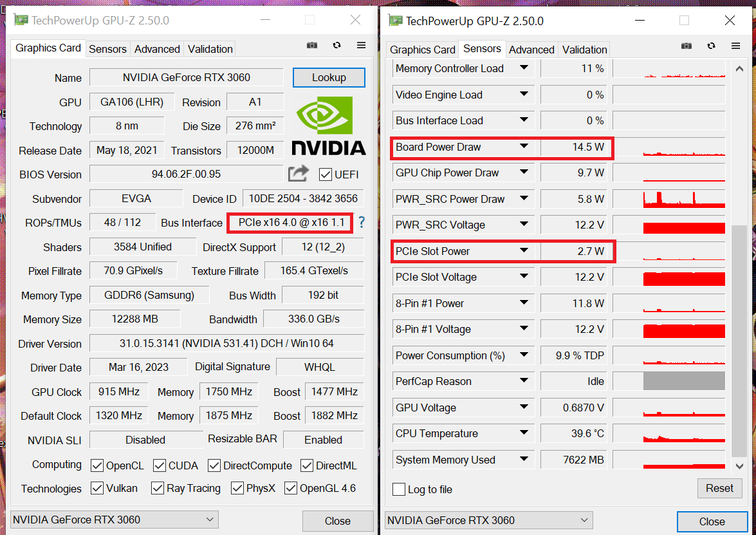Open Video Engine Load sensor dropdown
The image size is (756, 535).
[524, 94]
